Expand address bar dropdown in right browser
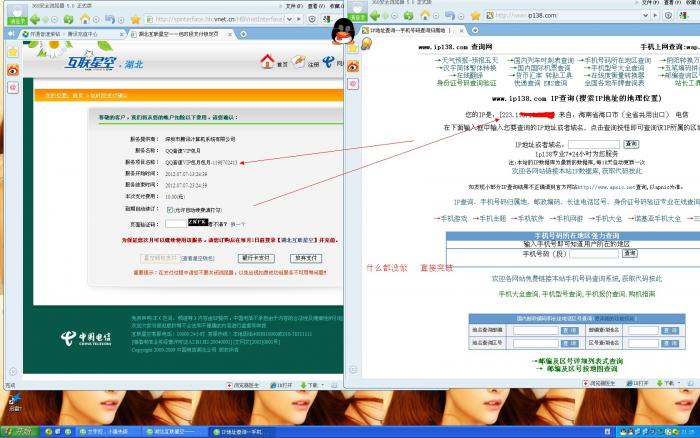 coord(645,15)
